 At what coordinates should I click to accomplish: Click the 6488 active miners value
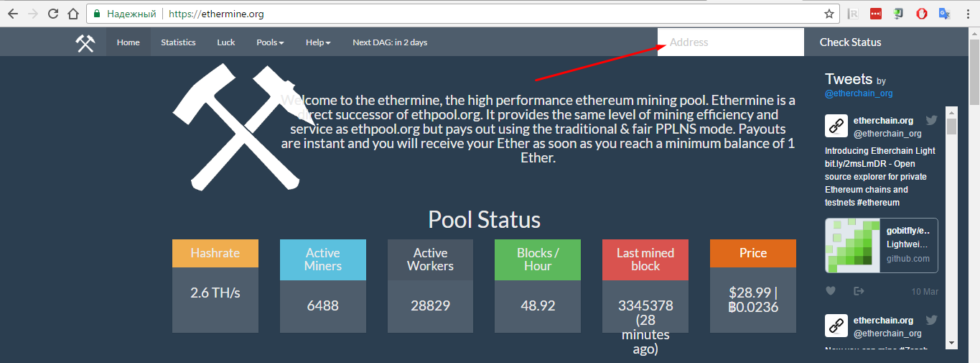point(322,305)
